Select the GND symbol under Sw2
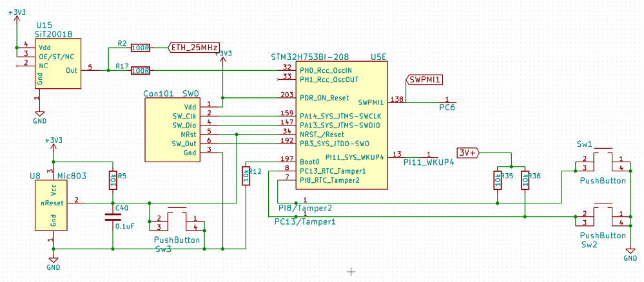The image size is (644, 282). click(630, 251)
